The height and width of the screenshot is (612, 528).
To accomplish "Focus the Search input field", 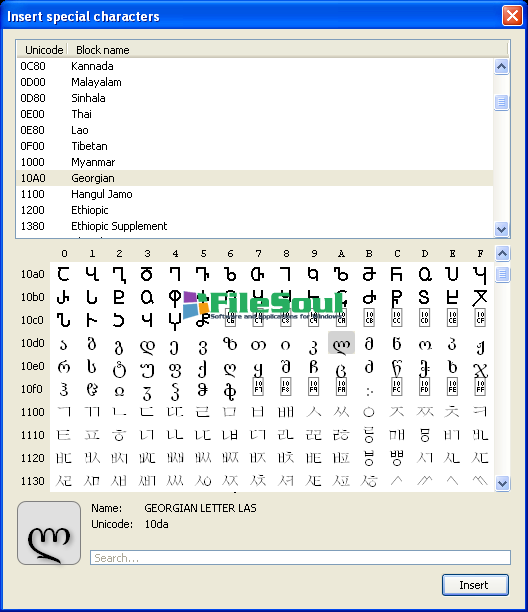I will (300, 557).
